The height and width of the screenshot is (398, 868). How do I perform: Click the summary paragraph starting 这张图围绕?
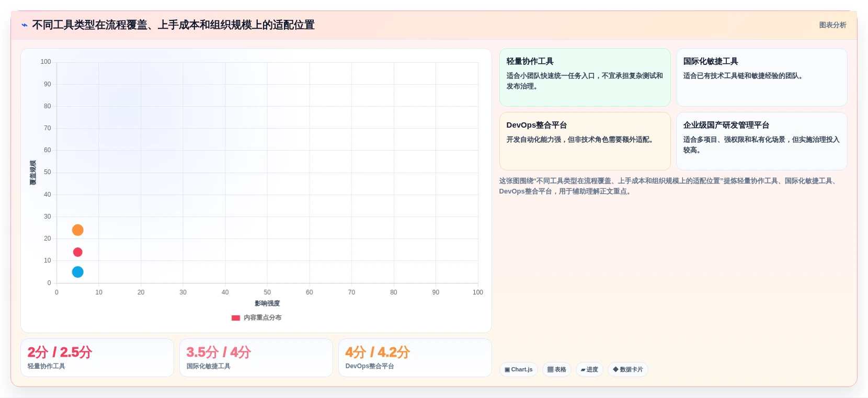click(x=669, y=186)
